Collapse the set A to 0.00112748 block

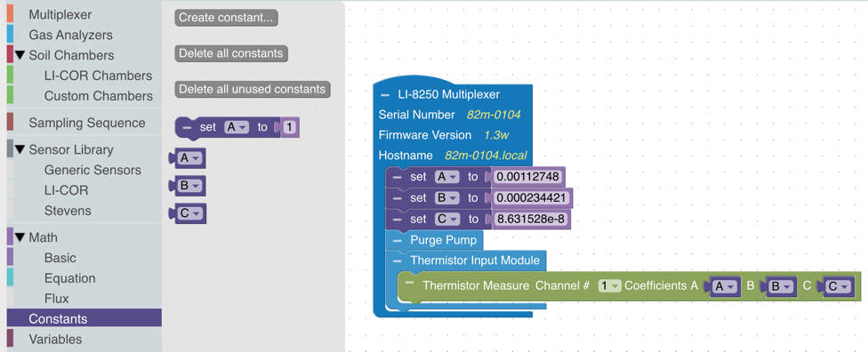(x=397, y=177)
